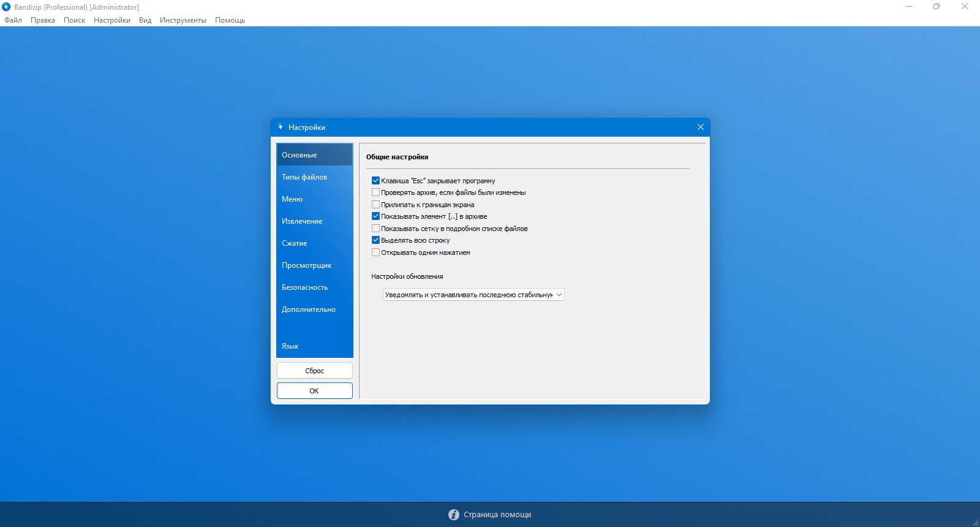The image size is (980, 527).
Task: Click the Настройки dialog title icon
Action: pyautogui.click(x=281, y=127)
